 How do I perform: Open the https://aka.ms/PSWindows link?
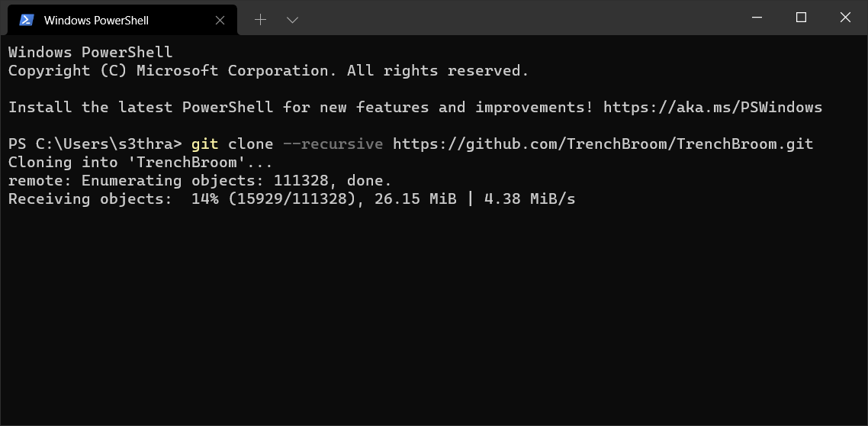pyautogui.click(x=712, y=107)
